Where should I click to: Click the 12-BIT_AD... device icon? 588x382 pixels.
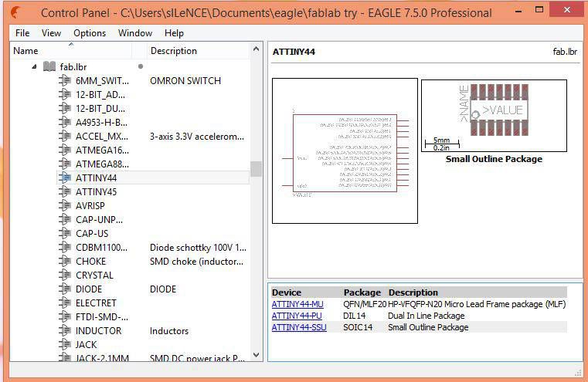(65, 94)
